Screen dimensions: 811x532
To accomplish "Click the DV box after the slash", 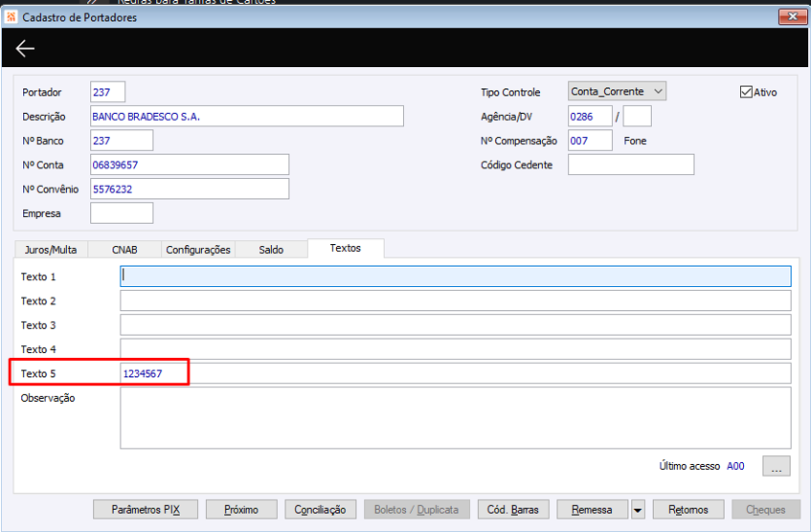I will (x=638, y=117).
